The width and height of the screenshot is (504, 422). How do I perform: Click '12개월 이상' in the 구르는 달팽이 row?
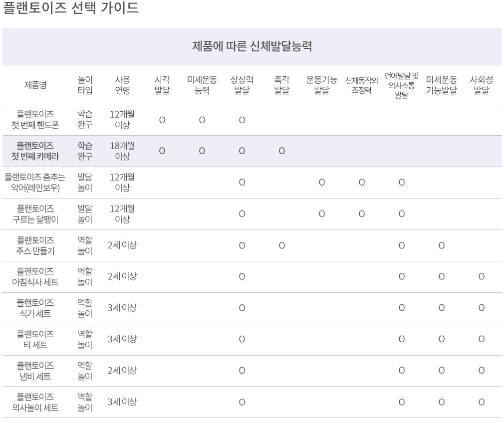(x=122, y=213)
